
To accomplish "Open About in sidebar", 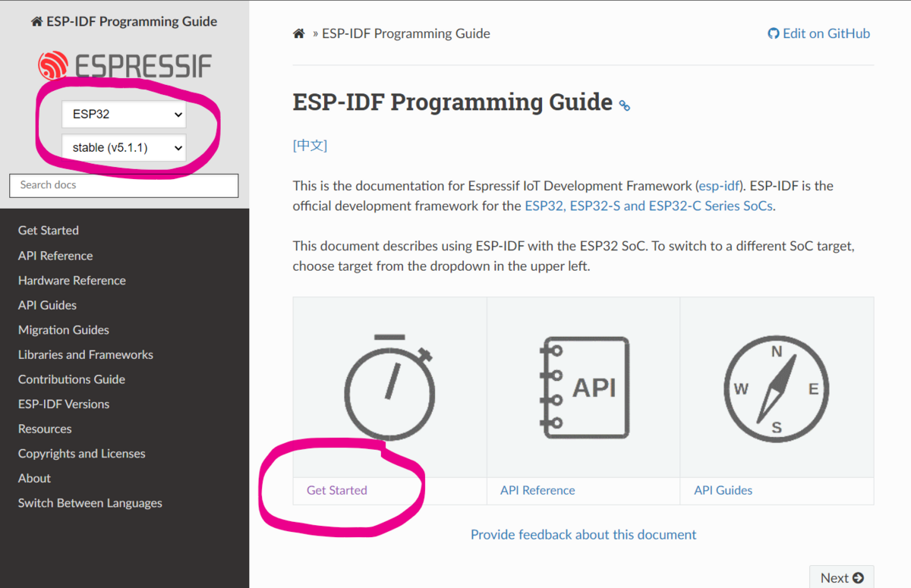I will [34, 478].
